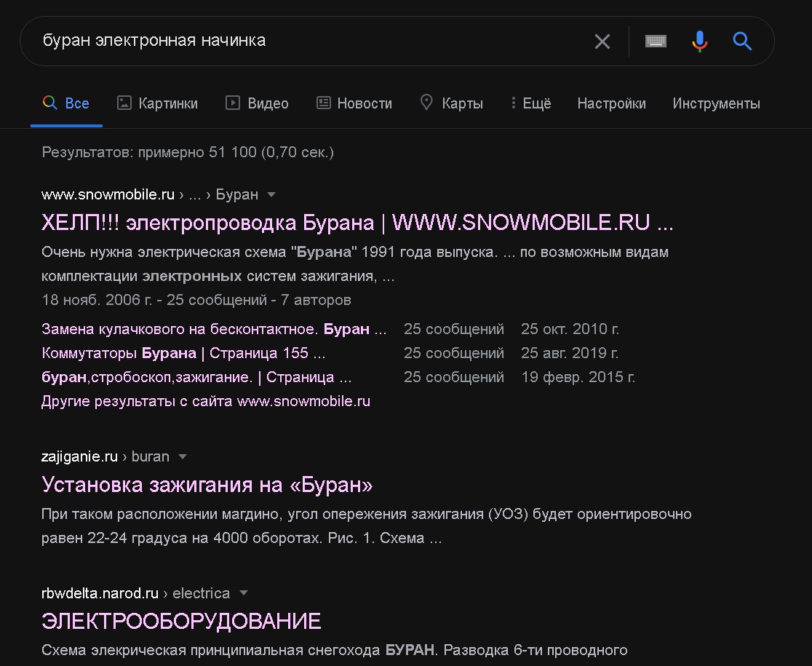Click the blue magnifier search button
The height and width of the screenshot is (666, 812).
tap(742, 41)
